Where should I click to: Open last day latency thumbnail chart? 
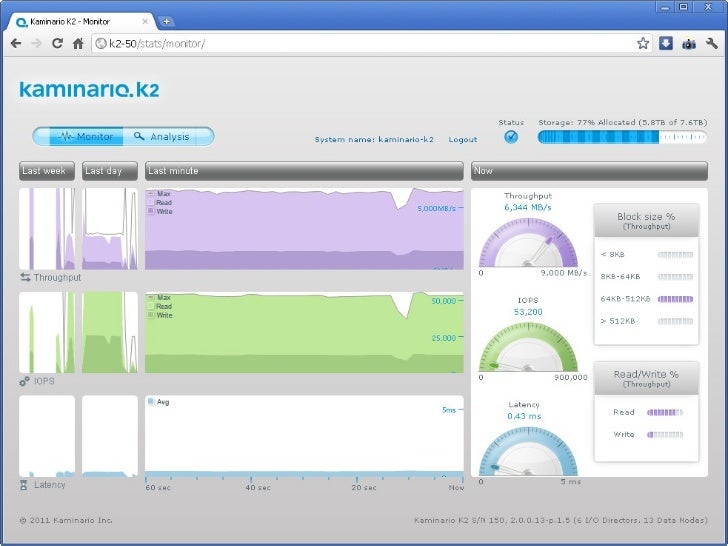(x=110, y=436)
